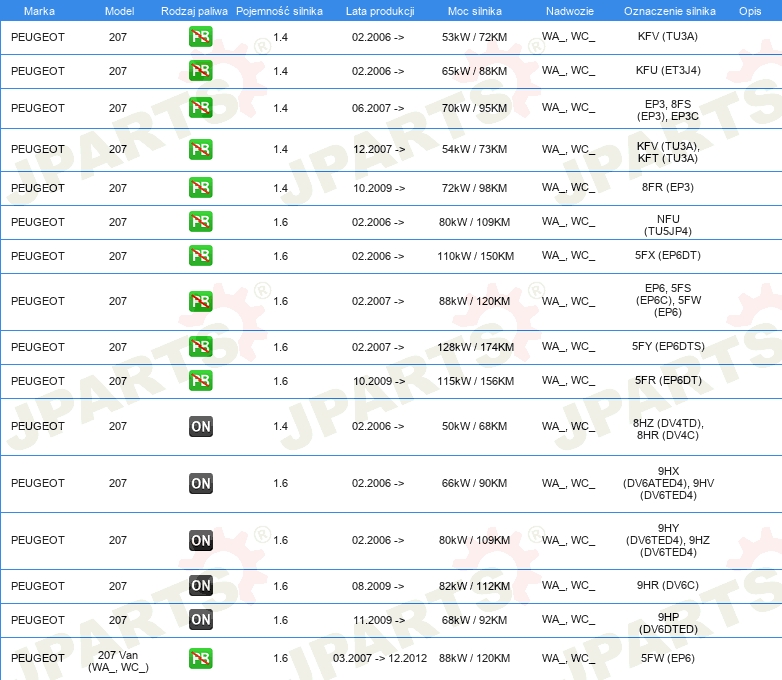Click the ON diesel icon in the 66kW / 90KM row
This screenshot has width=782, height=680.
[x=200, y=483]
